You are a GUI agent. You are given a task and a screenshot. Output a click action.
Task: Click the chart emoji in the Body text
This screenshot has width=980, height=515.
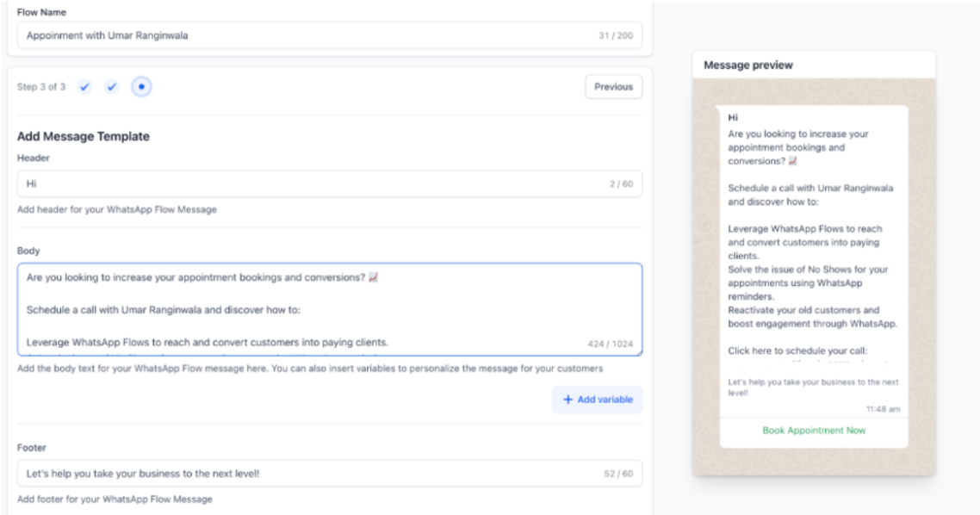373,278
